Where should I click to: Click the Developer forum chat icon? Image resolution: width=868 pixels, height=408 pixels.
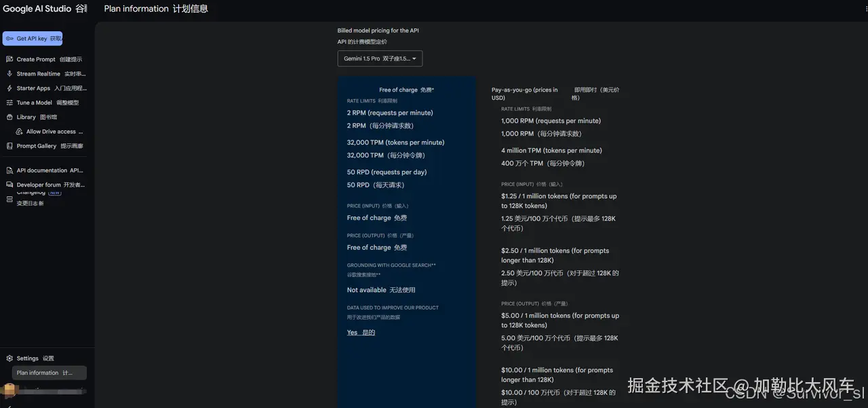pos(9,185)
